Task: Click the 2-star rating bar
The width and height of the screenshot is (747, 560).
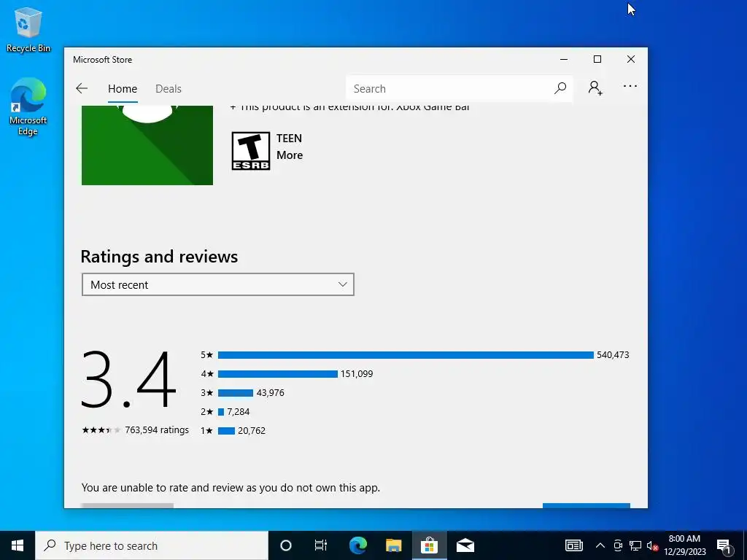Action: pos(221,412)
